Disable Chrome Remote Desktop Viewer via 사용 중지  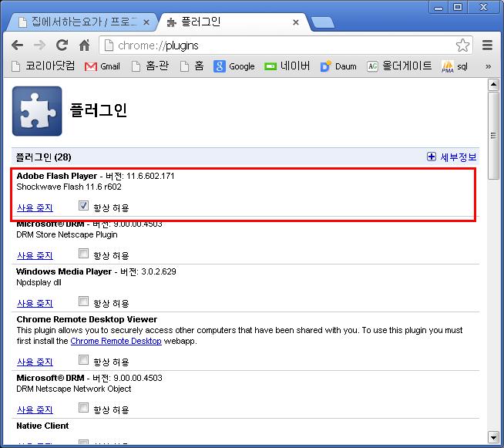[x=35, y=362]
